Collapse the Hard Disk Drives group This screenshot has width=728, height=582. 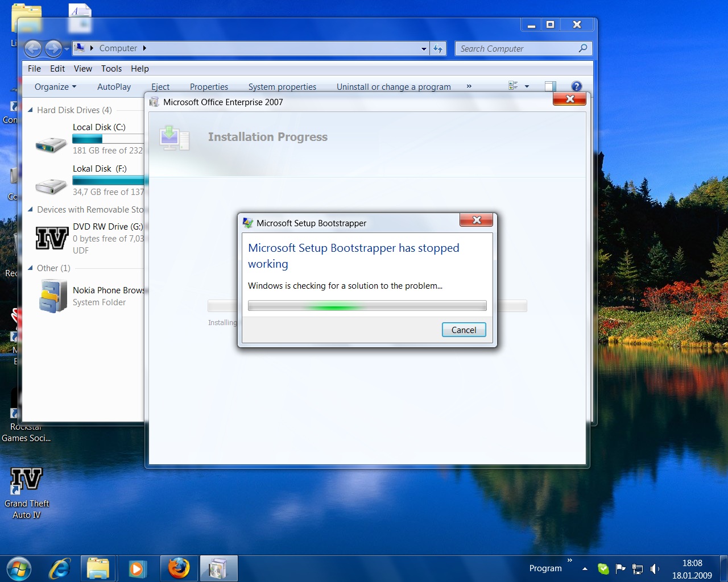pyautogui.click(x=30, y=110)
